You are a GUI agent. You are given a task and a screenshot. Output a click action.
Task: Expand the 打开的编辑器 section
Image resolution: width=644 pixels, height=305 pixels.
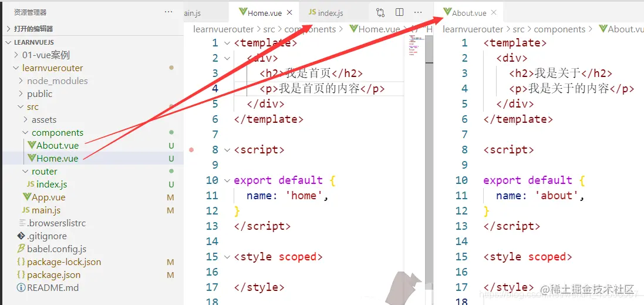(x=92, y=29)
